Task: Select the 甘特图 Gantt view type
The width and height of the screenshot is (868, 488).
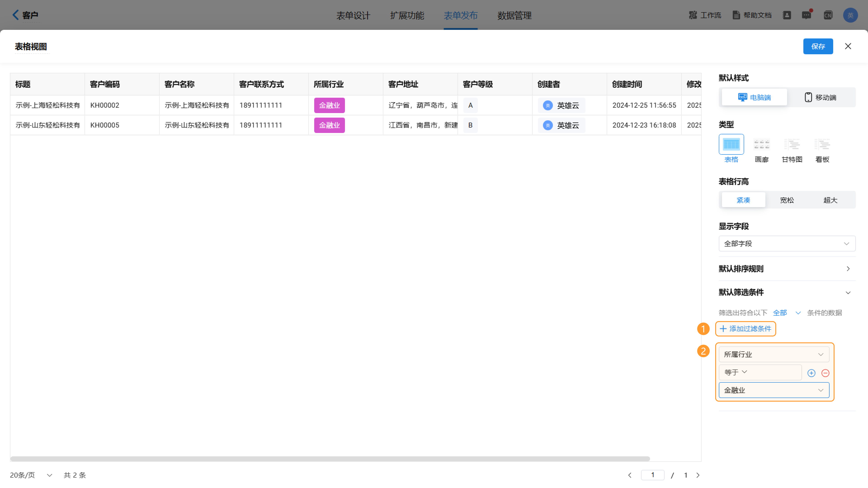Action: 792,144
